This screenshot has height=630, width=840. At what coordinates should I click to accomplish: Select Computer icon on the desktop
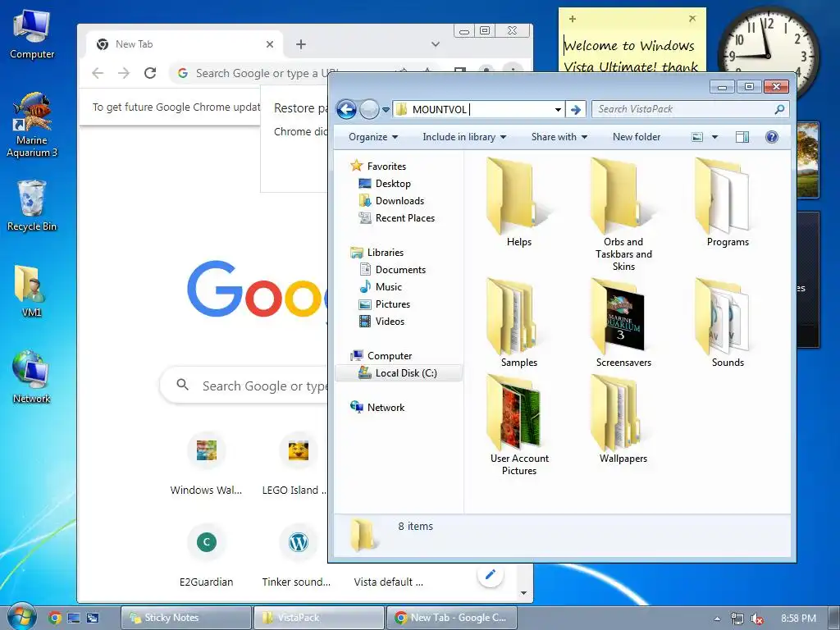(32, 34)
